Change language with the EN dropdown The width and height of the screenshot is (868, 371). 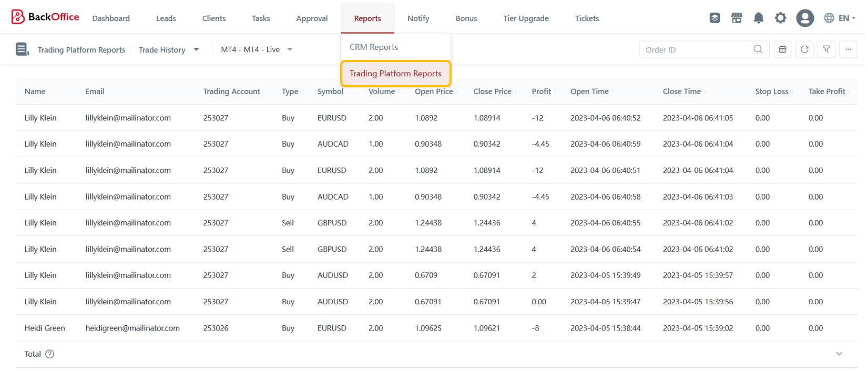[x=840, y=18]
